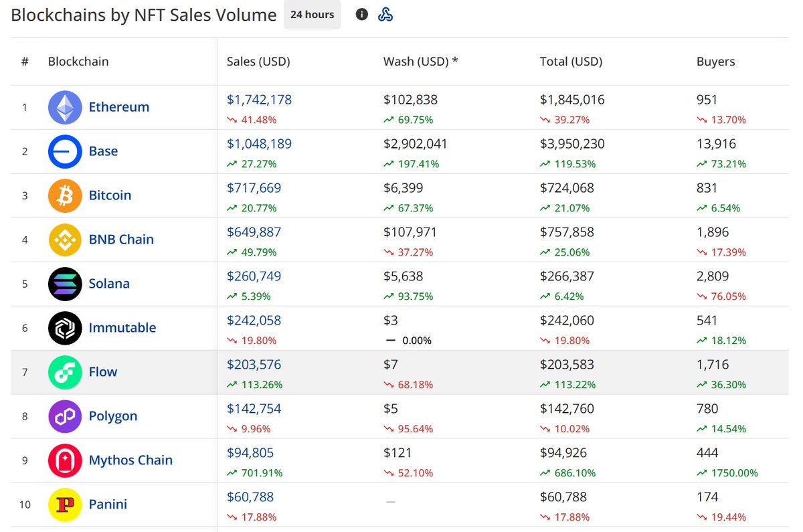The width and height of the screenshot is (803, 532).
Task: Click the Panini logo icon
Action: point(65,505)
